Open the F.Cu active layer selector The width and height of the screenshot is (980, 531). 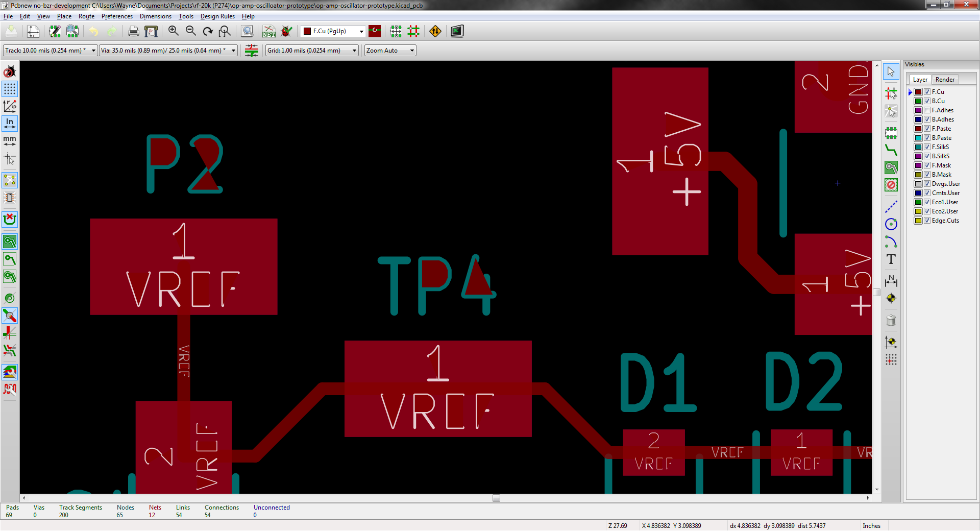pos(334,31)
